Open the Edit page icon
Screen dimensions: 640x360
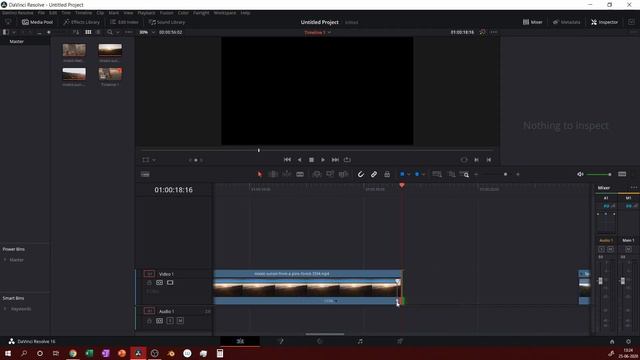[240, 341]
